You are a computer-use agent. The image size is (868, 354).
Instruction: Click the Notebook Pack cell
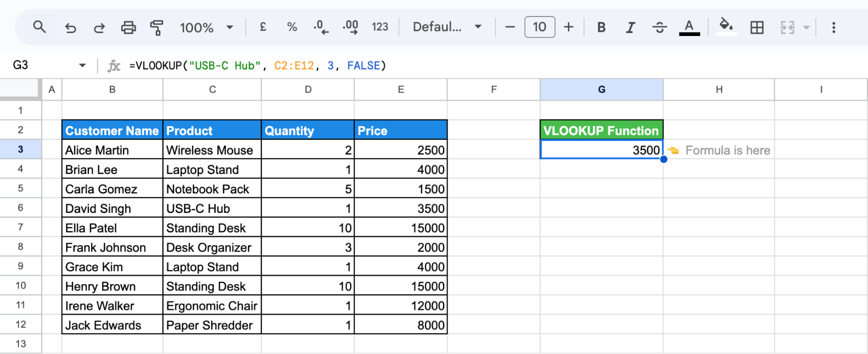pos(212,189)
